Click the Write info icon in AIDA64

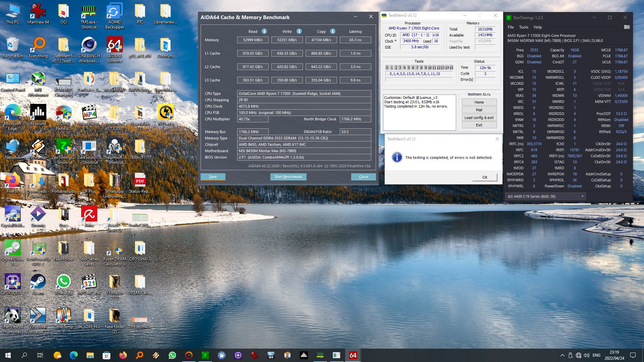(x=299, y=31)
